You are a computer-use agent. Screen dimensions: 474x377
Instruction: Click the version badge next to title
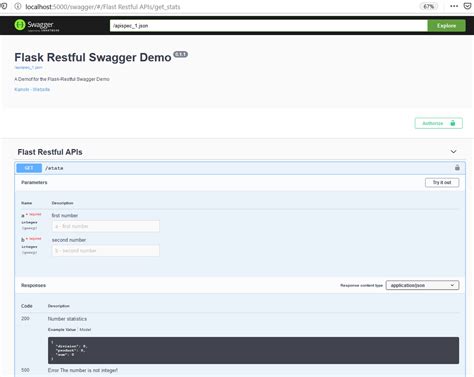(x=181, y=54)
